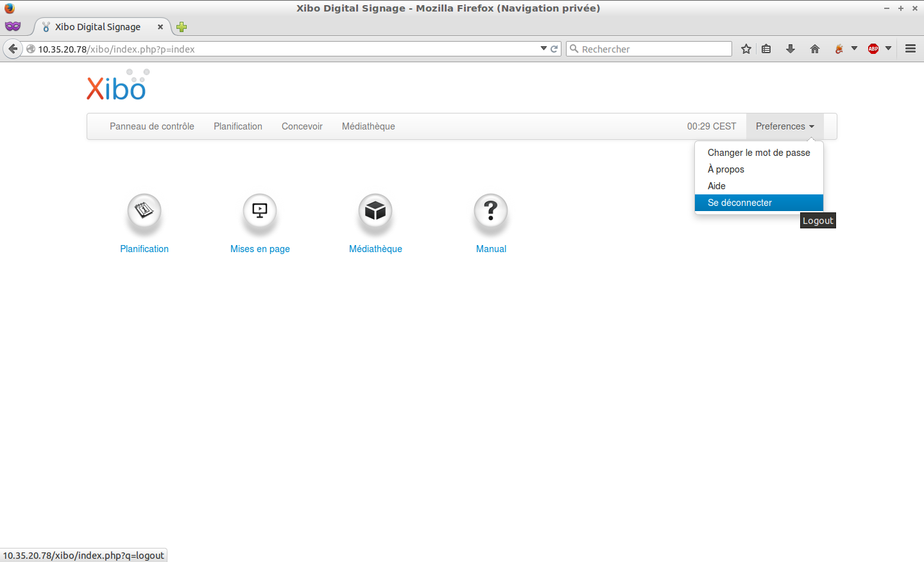Bookmark this page with the star icon
Screen dimensions: 924x562
pyautogui.click(x=746, y=49)
